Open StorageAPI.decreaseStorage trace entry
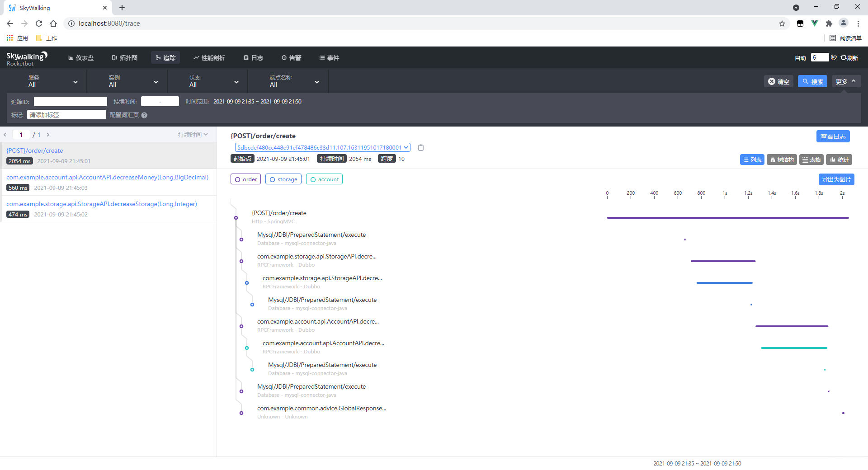The height and width of the screenshot is (470, 868). (108, 209)
